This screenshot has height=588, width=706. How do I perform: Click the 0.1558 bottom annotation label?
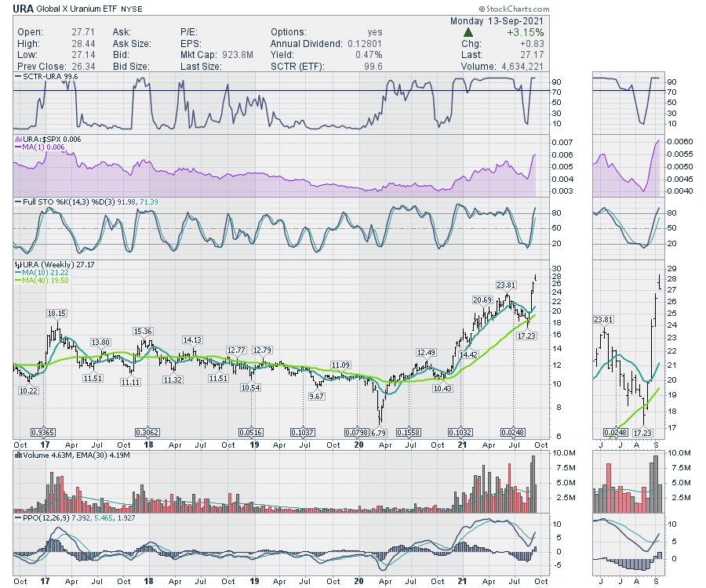[x=409, y=432]
